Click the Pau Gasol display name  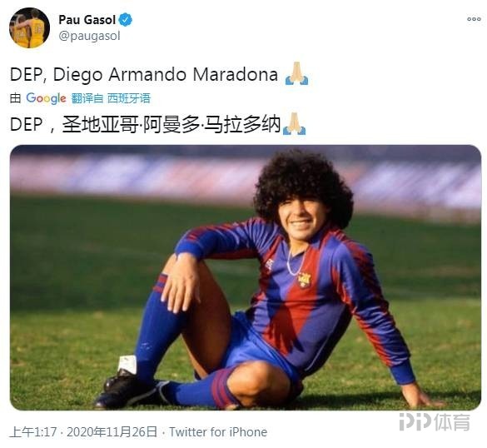[x=87, y=20]
